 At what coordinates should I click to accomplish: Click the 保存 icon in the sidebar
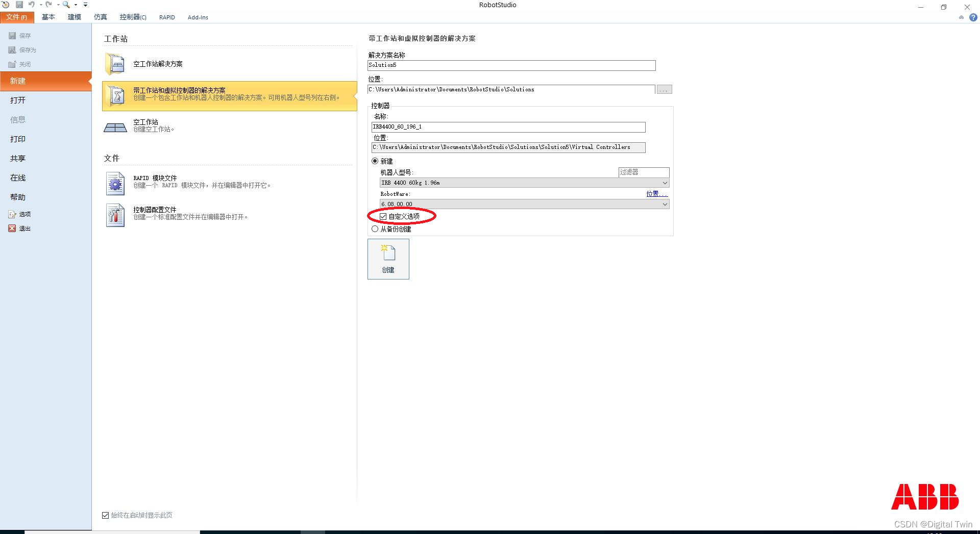click(x=12, y=36)
